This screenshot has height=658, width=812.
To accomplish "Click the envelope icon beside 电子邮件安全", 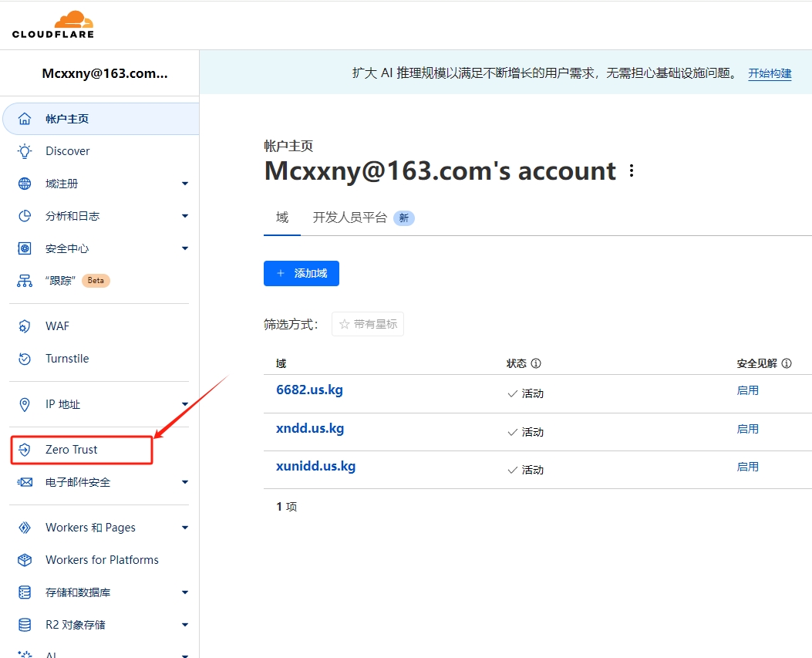I will tap(25, 482).
